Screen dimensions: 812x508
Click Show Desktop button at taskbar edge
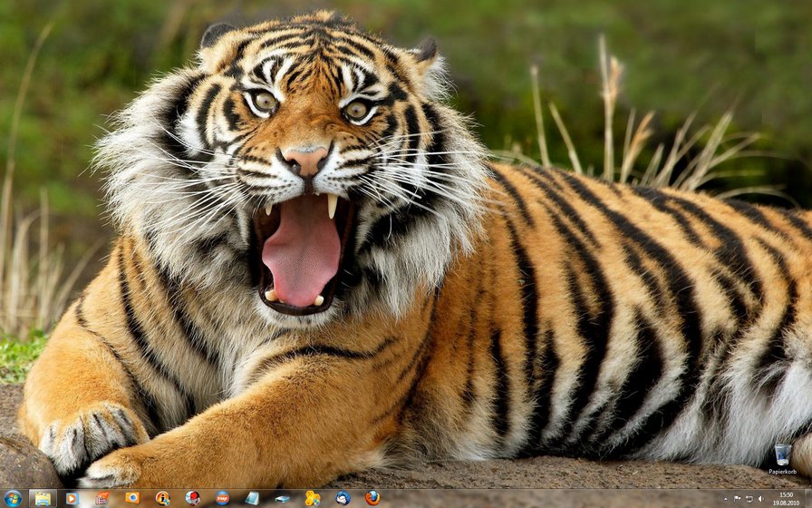click(808, 499)
